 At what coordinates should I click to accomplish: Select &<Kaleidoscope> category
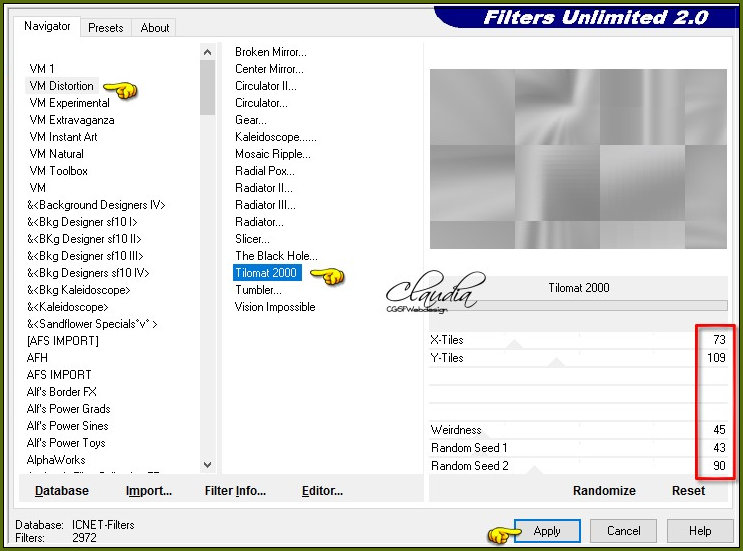pyautogui.click(x=68, y=307)
